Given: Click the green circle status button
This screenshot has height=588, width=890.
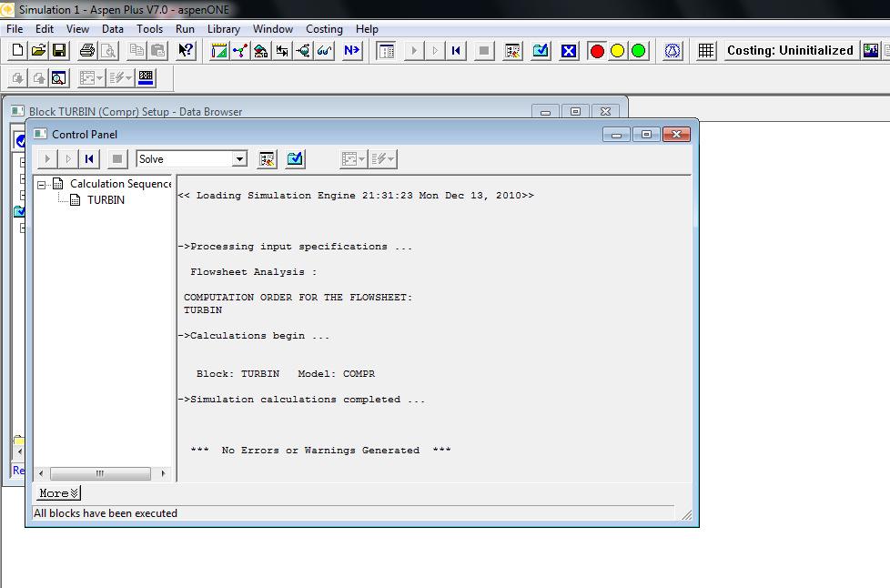Looking at the screenshot, I should pos(639,50).
